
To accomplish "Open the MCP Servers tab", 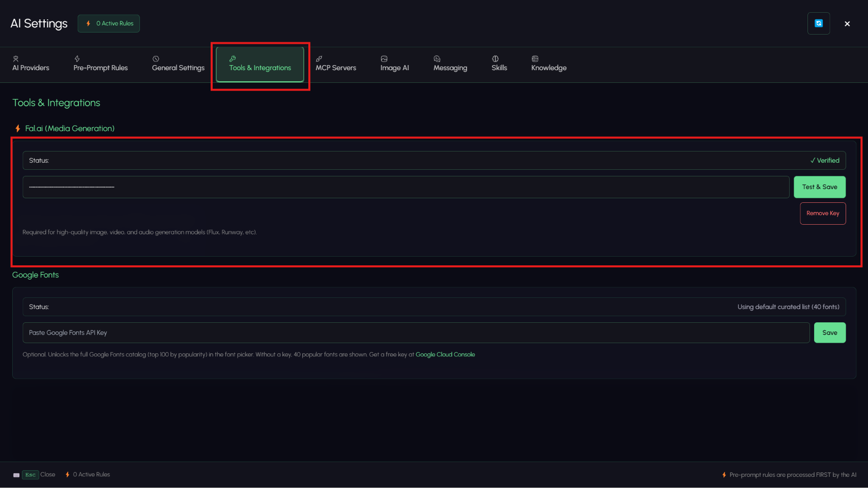I will [336, 64].
